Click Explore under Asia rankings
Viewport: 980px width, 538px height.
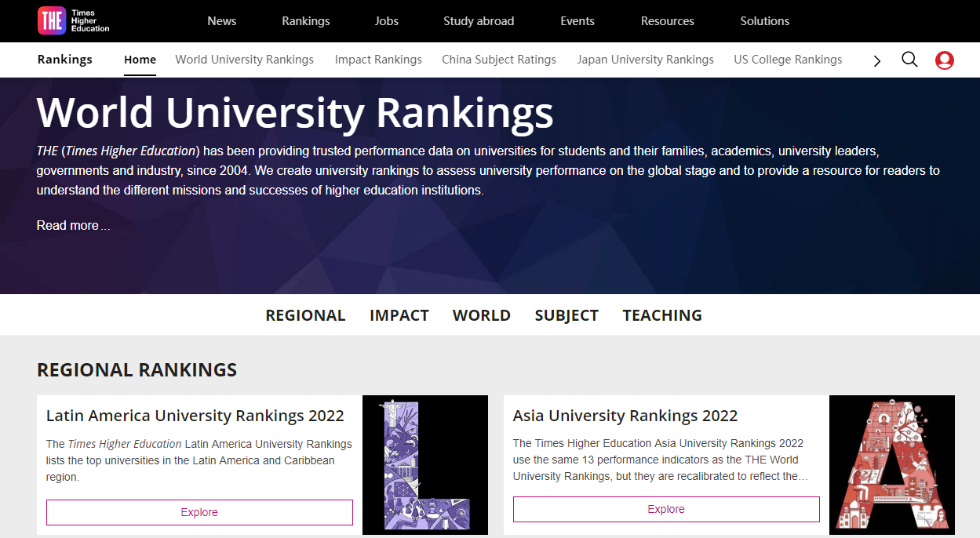(666, 509)
